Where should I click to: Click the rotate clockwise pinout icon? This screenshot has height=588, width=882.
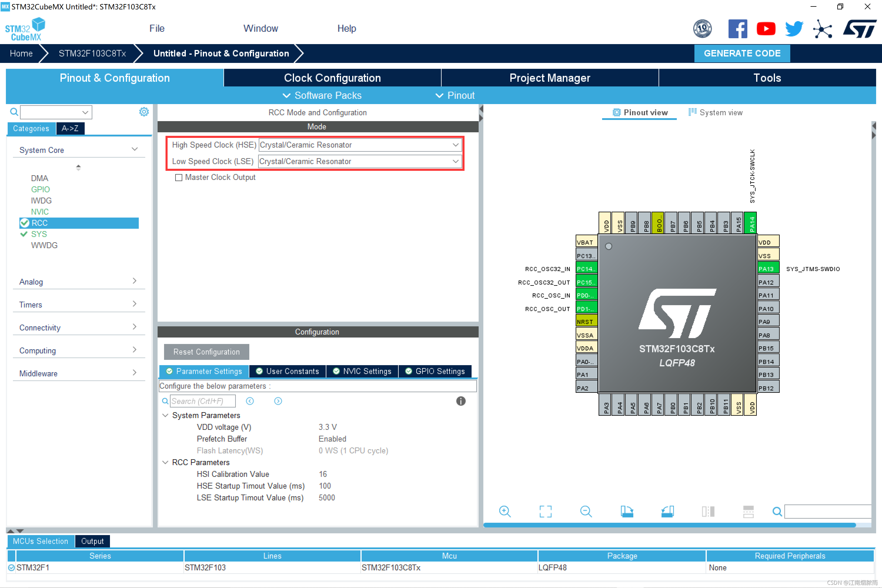coord(627,511)
